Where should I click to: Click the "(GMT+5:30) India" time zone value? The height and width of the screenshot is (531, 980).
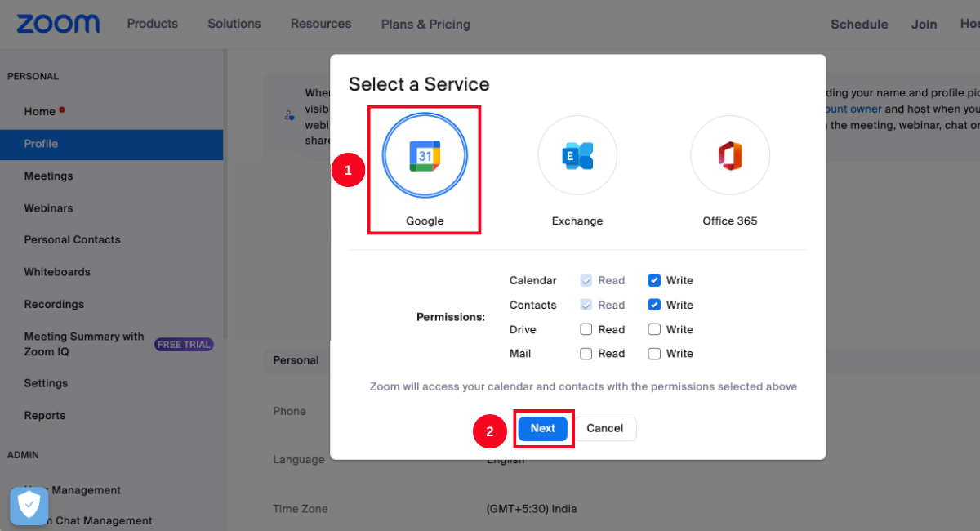[x=532, y=509]
